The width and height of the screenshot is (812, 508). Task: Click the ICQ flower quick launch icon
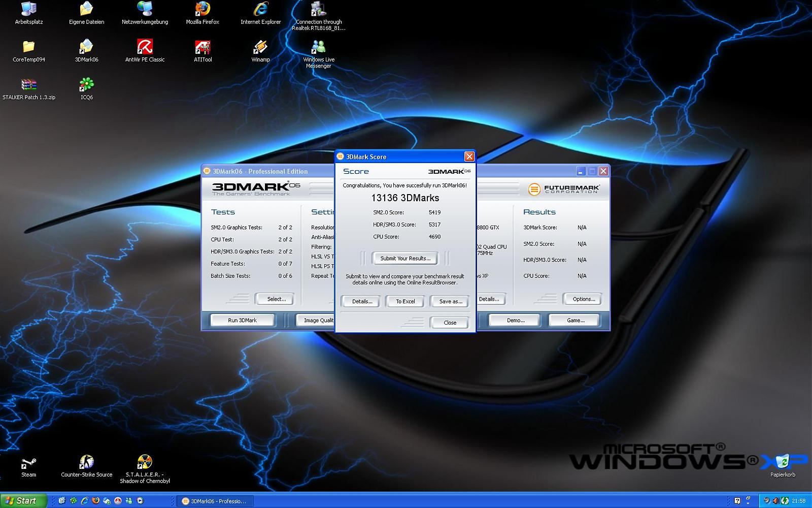point(73,500)
